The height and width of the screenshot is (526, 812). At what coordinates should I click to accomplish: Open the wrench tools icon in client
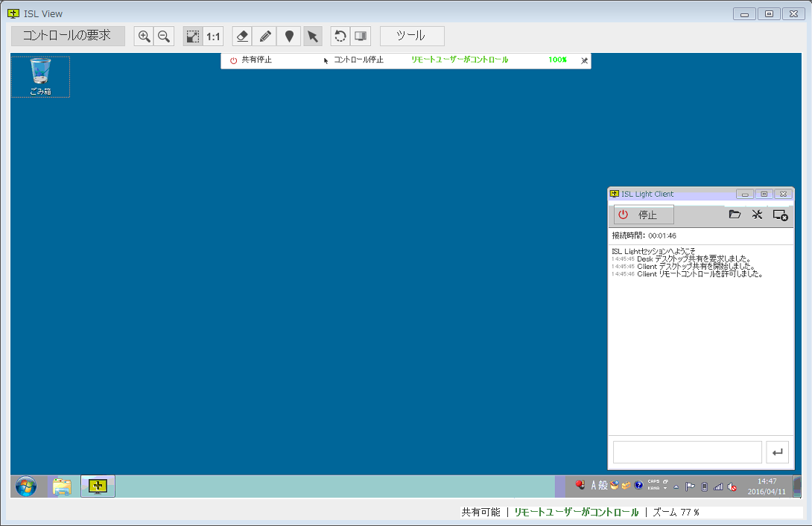click(757, 215)
